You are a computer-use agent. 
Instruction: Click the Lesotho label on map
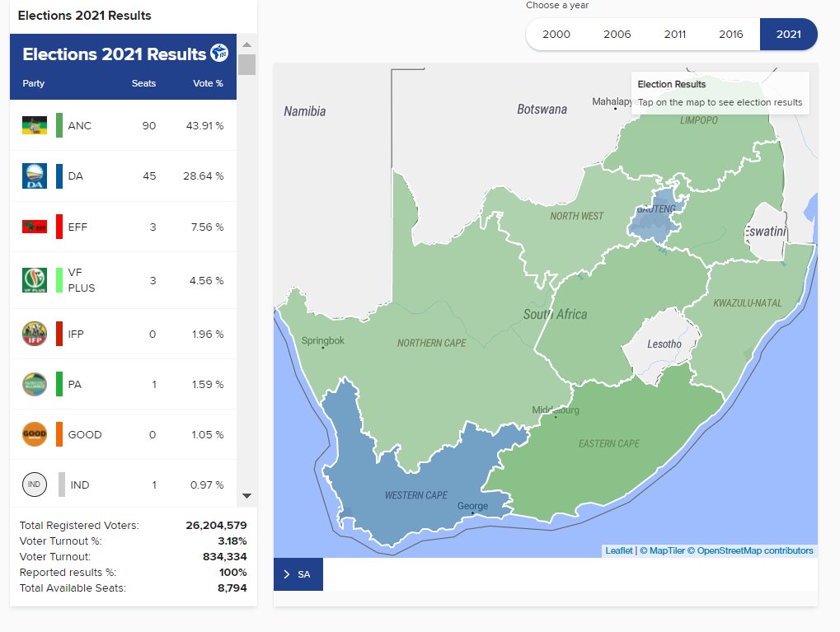click(x=664, y=344)
